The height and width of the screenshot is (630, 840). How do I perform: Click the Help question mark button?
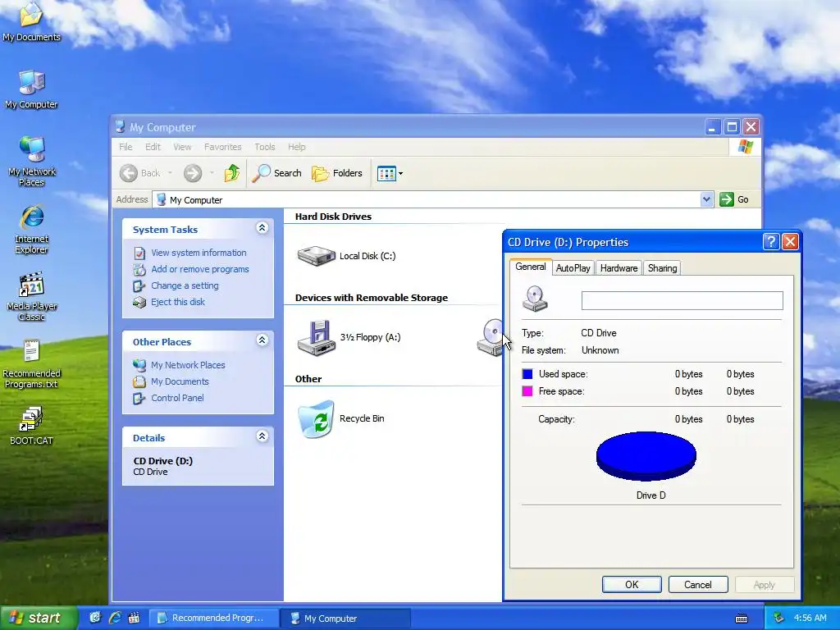coord(771,242)
